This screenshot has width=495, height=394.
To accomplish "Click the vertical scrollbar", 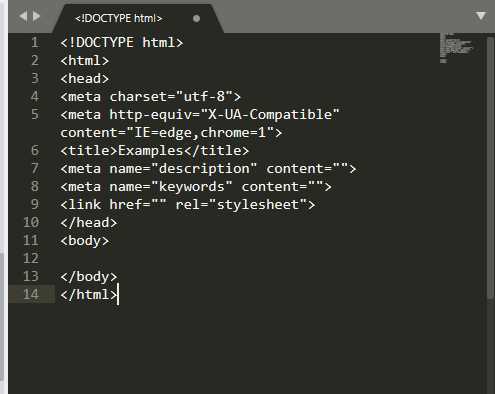I will coord(490,167).
